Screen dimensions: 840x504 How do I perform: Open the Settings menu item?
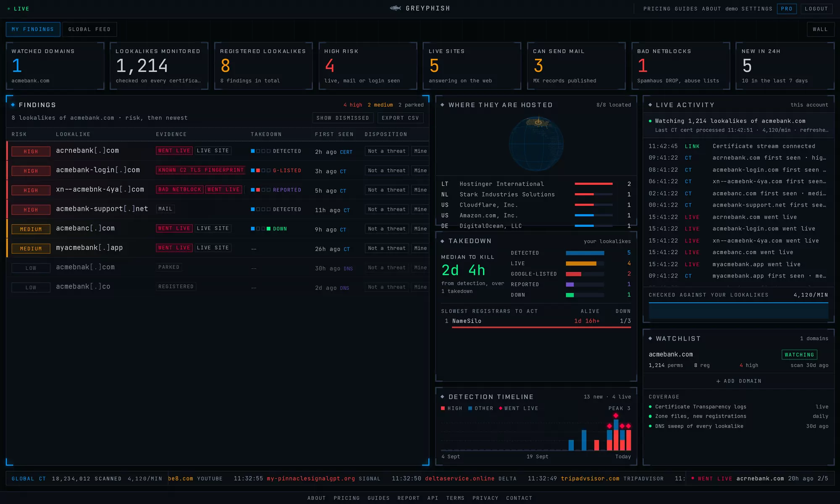pos(757,9)
